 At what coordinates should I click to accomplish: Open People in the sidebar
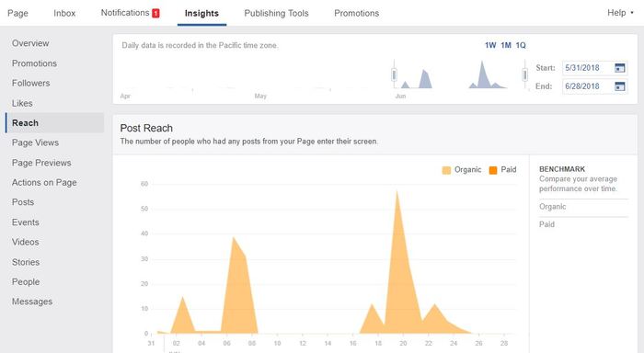coord(26,281)
